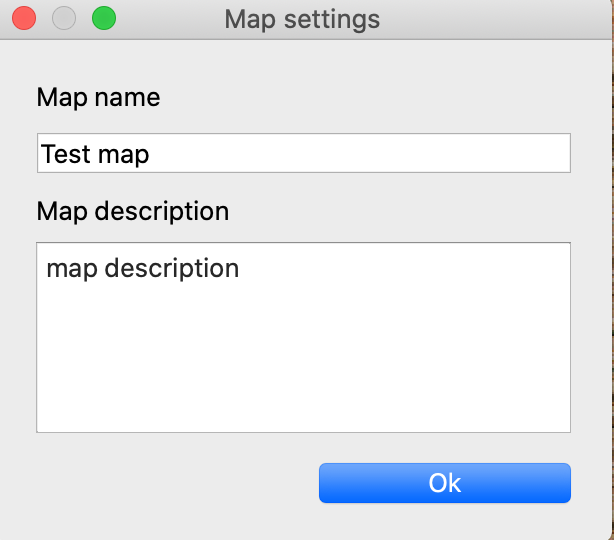Click empty title bar area right of title

pos(500,19)
